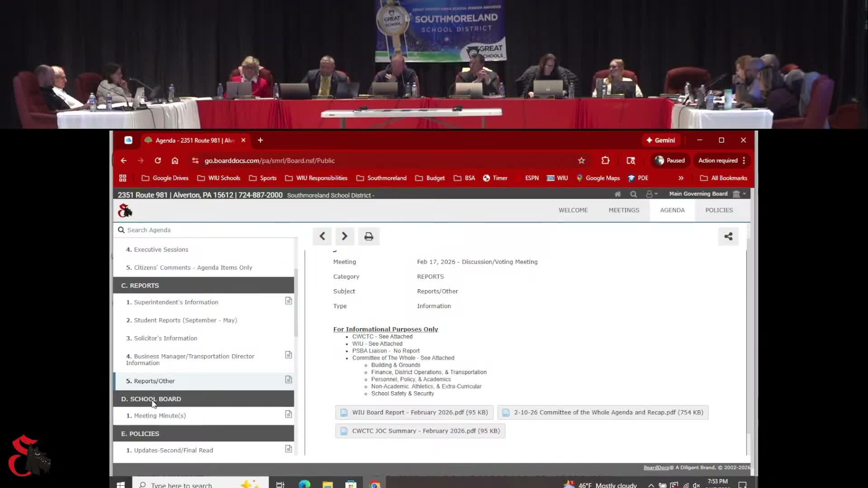Click the search magnifier in BoardDocs header
This screenshot has width=868, height=488.
point(633,194)
